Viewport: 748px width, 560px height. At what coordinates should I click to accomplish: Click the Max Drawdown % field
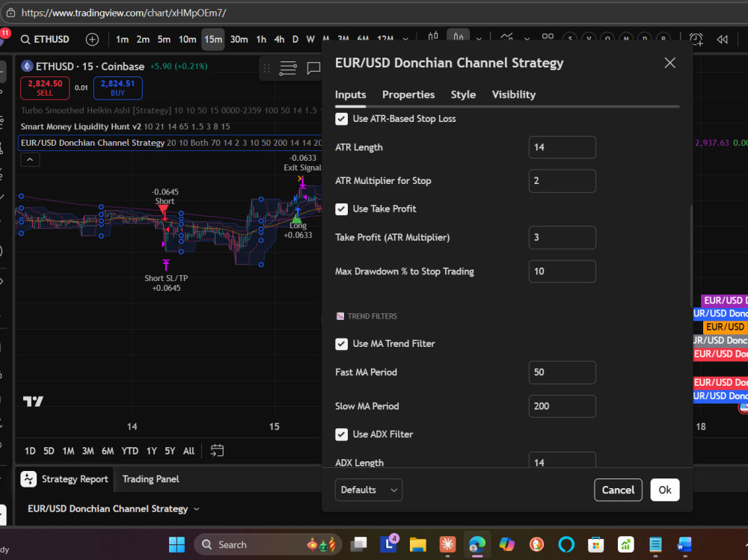(562, 271)
